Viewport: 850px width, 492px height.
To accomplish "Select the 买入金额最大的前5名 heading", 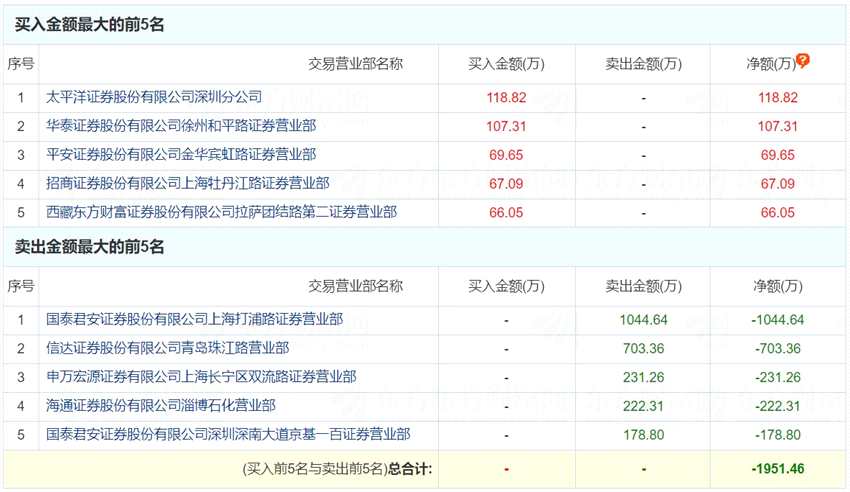I will point(89,24).
